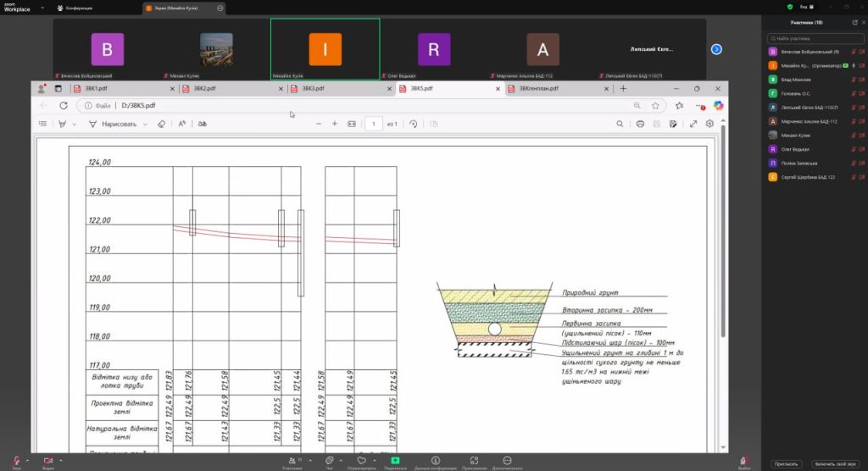Screen dimensions: 868x471
Task: Click the Пригласить button
Action: [786, 464]
